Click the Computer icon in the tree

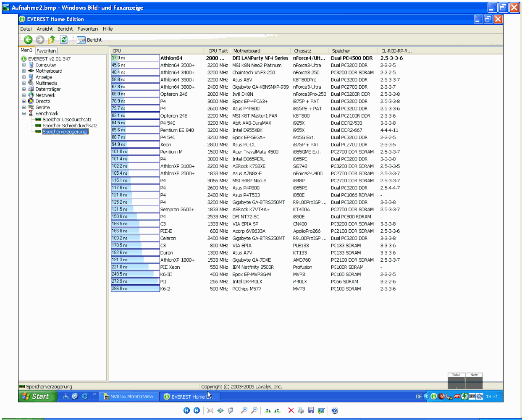tap(31, 65)
